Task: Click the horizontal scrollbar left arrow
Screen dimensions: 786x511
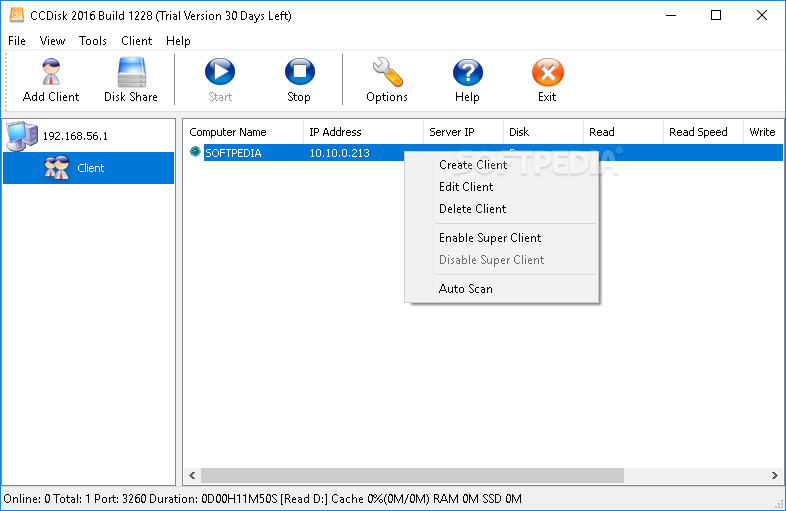Action: click(192, 475)
